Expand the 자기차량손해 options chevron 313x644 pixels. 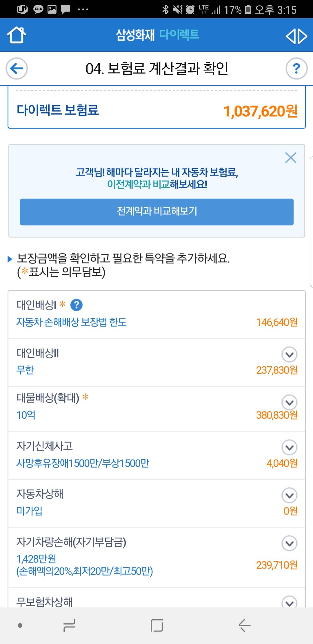point(289,543)
